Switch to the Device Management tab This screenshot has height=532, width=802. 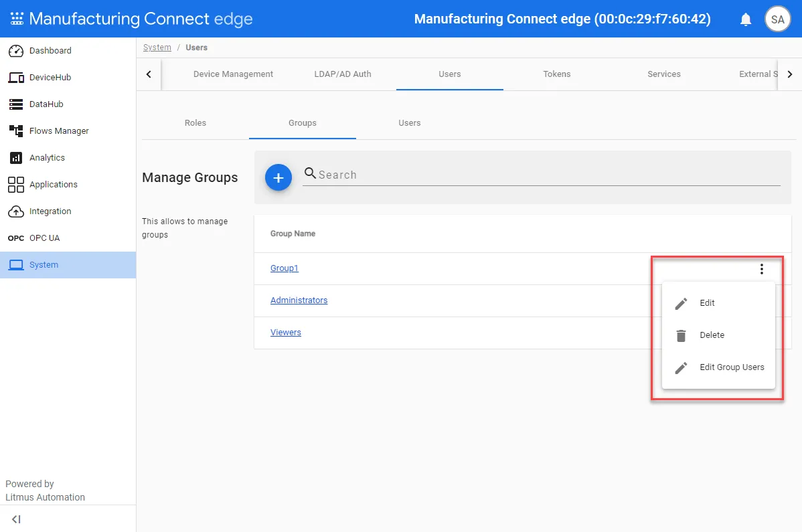233,74
